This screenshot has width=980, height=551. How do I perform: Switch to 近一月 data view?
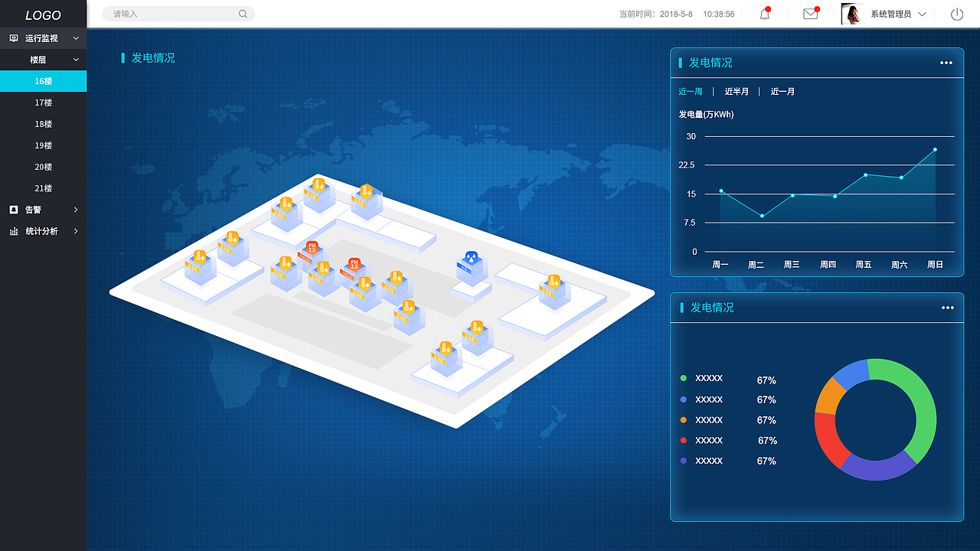[782, 91]
